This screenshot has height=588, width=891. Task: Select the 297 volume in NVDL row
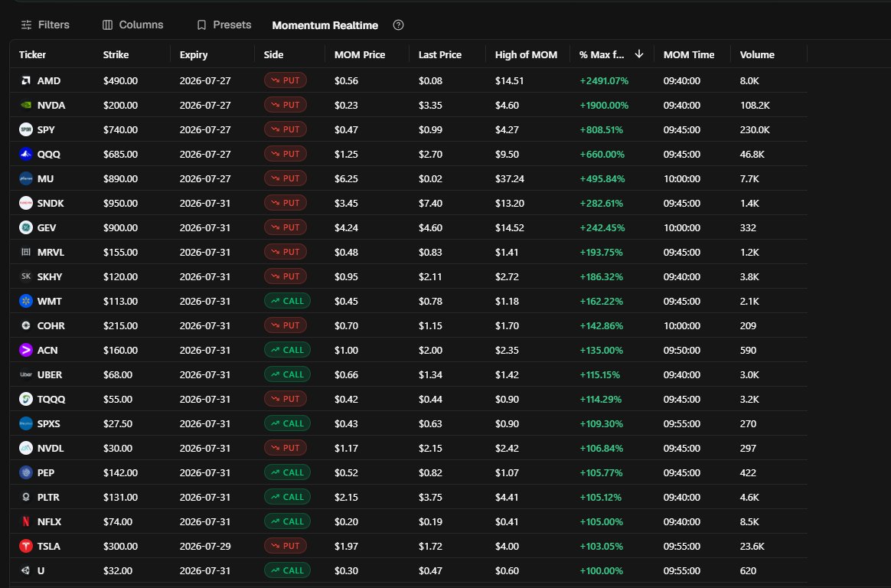pos(748,448)
